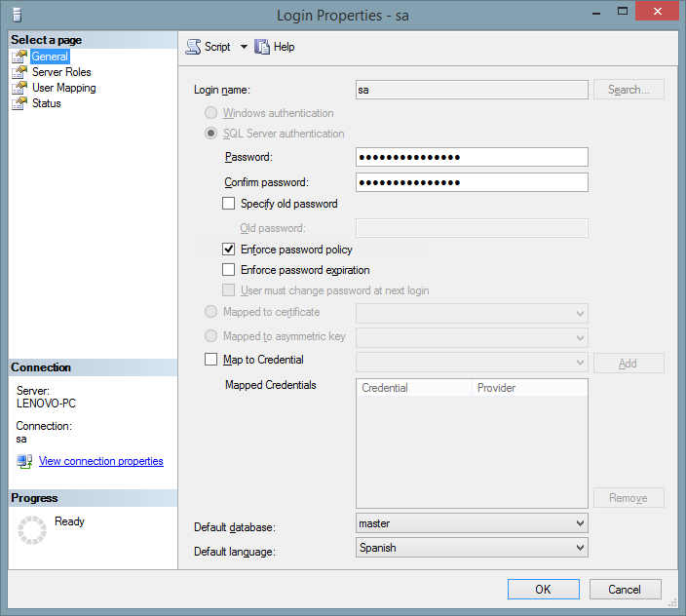The width and height of the screenshot is (686, 616).
Task: Open the Status page
Action: [x=47, y=103]
